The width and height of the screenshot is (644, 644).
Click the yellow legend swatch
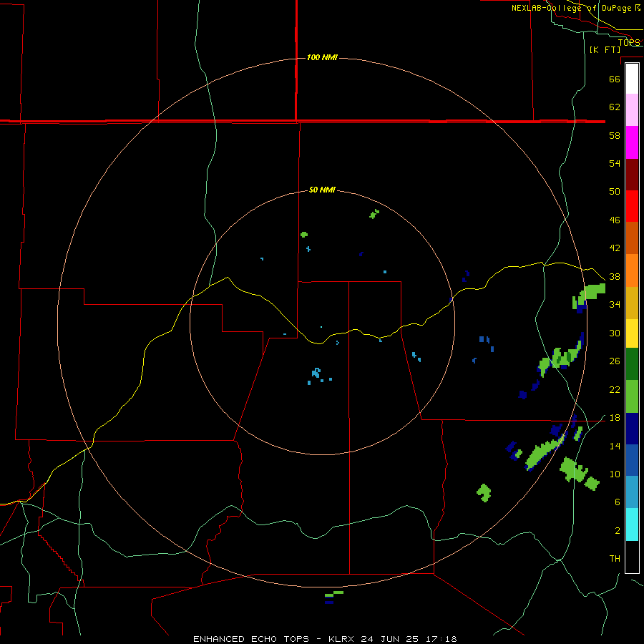[632, 333]
